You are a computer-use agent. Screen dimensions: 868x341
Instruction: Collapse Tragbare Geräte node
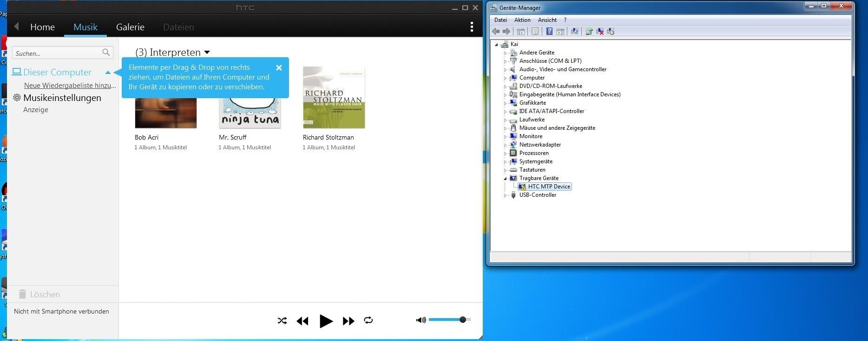505,179
